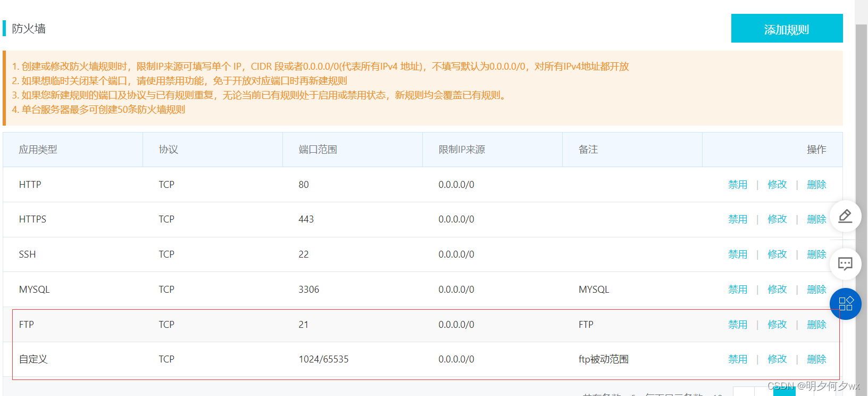Click the 自定义 application type cell
The image size is (868, 396).
pyautogui.click(x=34, y=359)
